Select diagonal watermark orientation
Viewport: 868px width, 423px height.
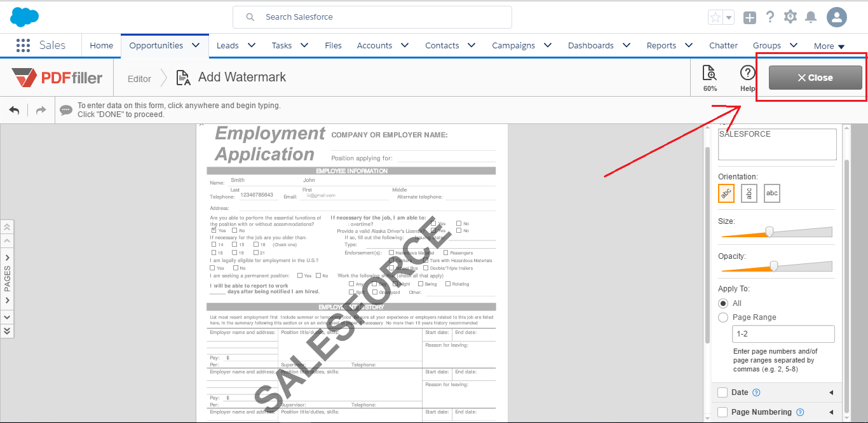tap(726, 193)
